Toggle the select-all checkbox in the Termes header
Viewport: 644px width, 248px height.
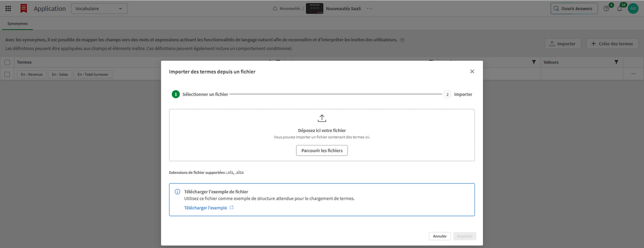[x=8, y=62]
